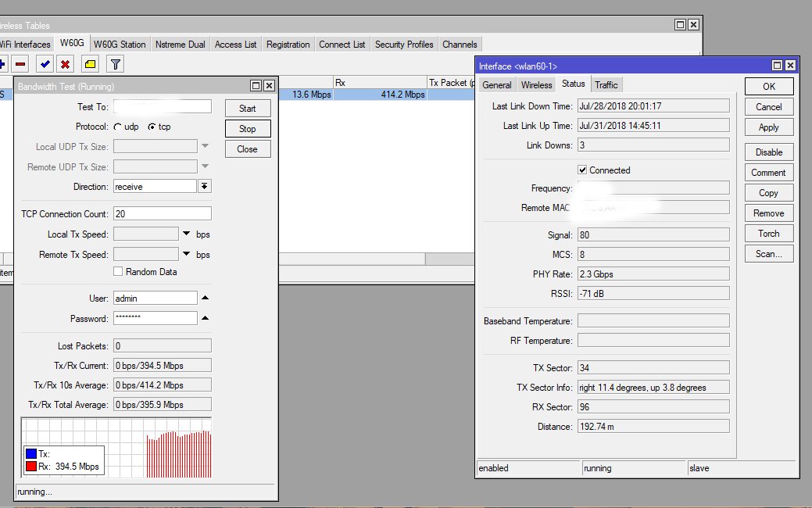Open the funnel filter icon
The height and width of the screenshot is (508, 812).
116,64
